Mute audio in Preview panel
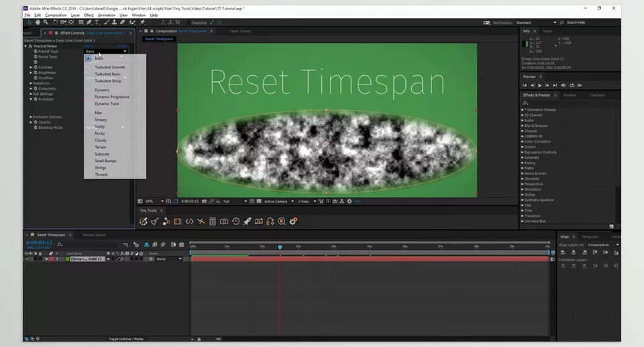 point(563,85)
